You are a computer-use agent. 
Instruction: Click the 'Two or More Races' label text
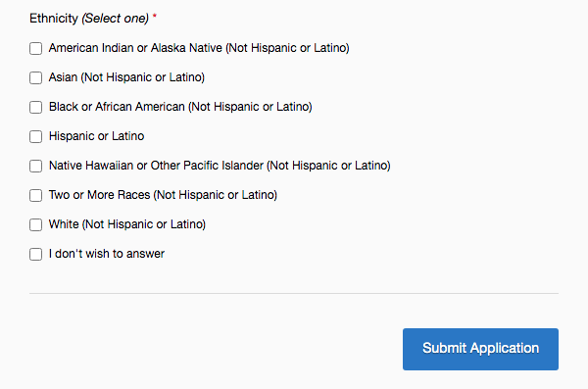[163, 195]
